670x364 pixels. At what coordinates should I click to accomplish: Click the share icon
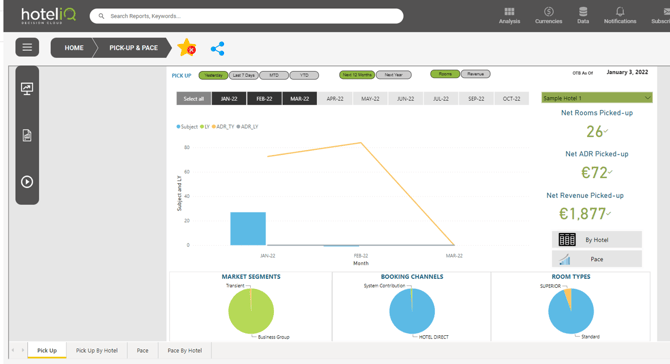pos(217,48)
